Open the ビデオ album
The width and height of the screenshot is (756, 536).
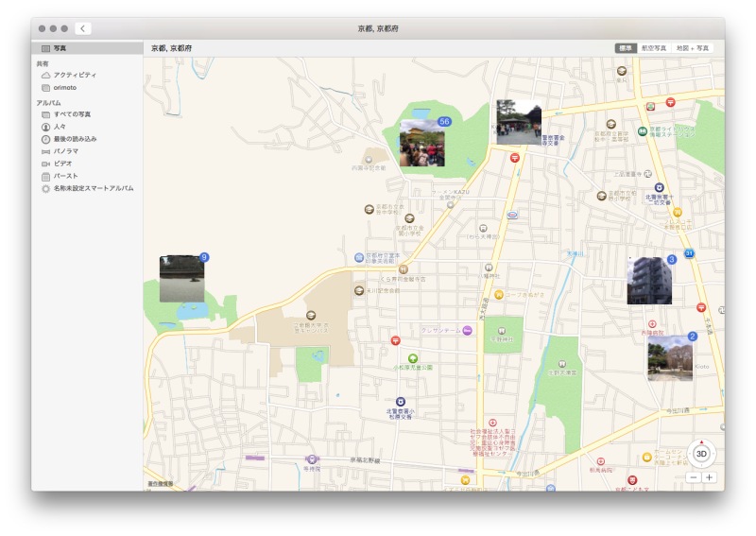point(62,164)
